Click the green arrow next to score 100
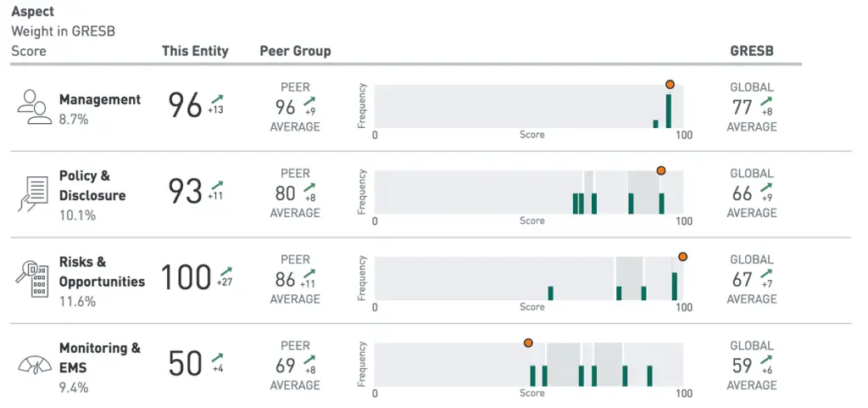This screenshot has width=868, height=408. (225, 271)
